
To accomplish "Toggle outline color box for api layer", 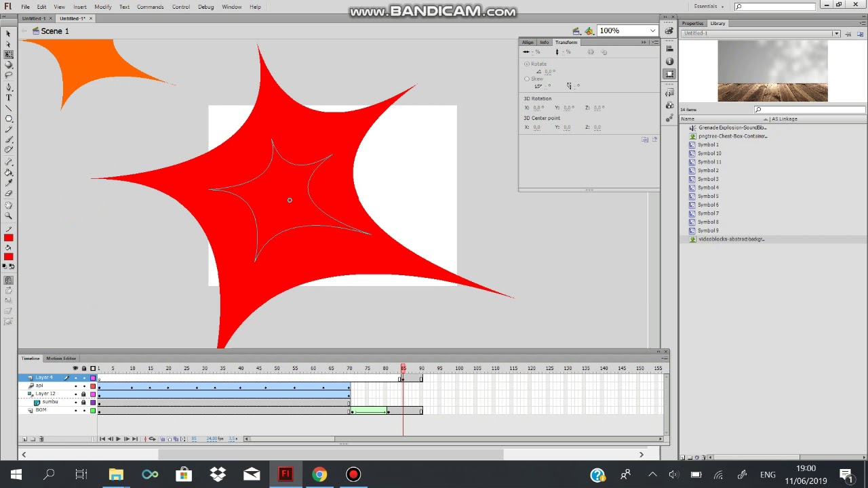I will pyautogui.click(x=93, y=386).
